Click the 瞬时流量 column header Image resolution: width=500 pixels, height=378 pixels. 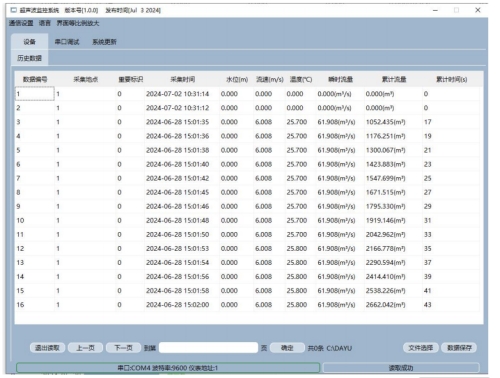point(340,79)
